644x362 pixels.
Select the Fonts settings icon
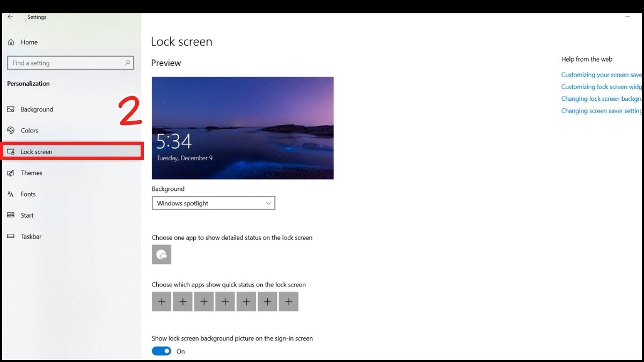click(x=11, y=194)
